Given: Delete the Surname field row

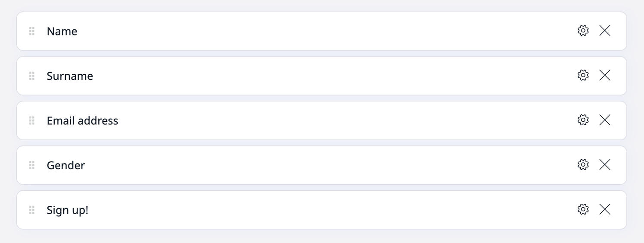Looking at the screenshot, I should [x=605, y=76].
